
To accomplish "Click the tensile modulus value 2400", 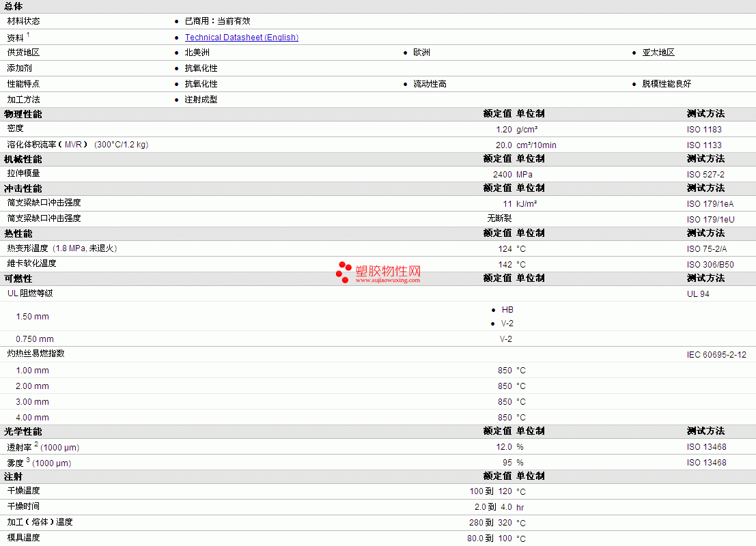I will click(503, 175).
